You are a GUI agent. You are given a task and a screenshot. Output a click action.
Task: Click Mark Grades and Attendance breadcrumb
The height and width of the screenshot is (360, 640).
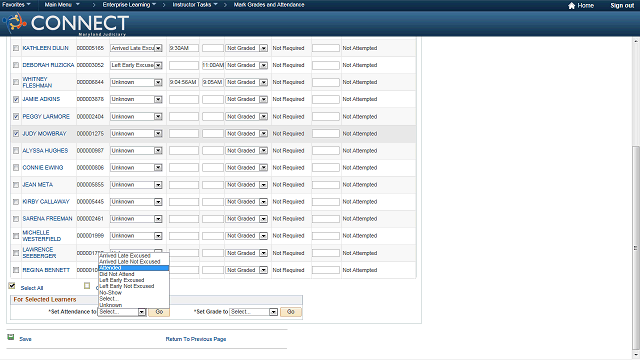(269, 5)
